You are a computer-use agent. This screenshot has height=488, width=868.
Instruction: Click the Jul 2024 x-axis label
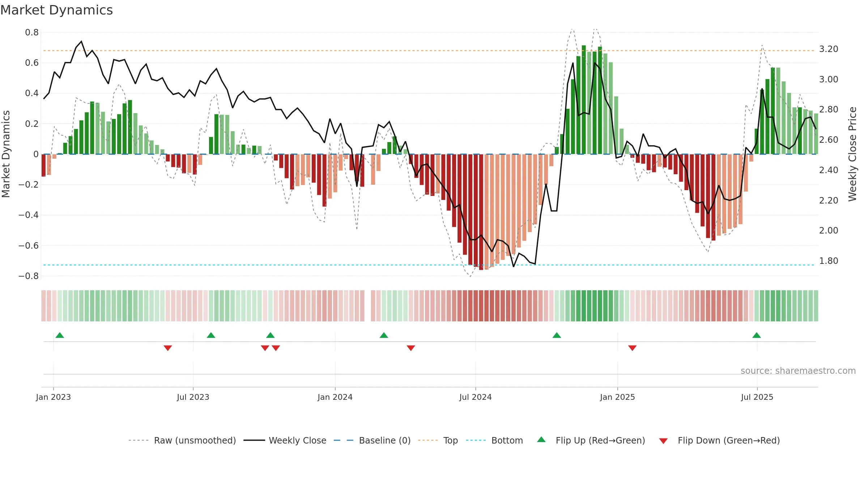(476, 397)
